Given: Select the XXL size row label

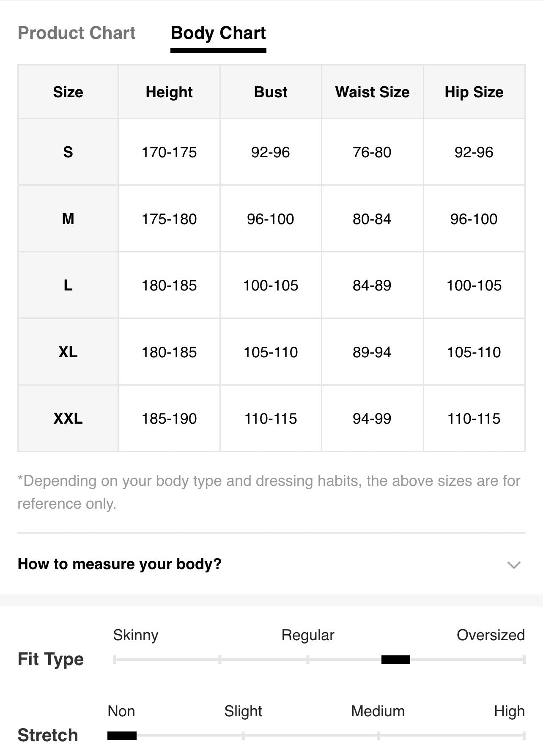Looking at the screenshot, I should pos(68,419).
